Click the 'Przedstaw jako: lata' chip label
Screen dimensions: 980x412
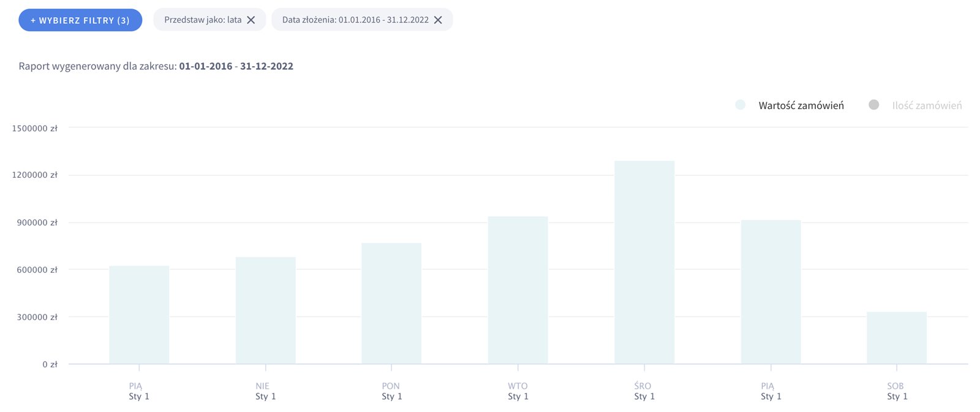(x=202, y=20)
